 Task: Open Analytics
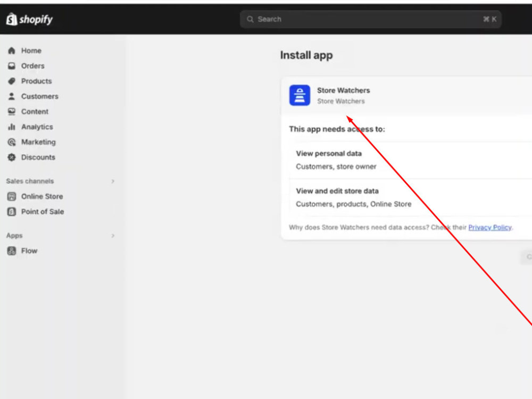(x=37, y=127)
